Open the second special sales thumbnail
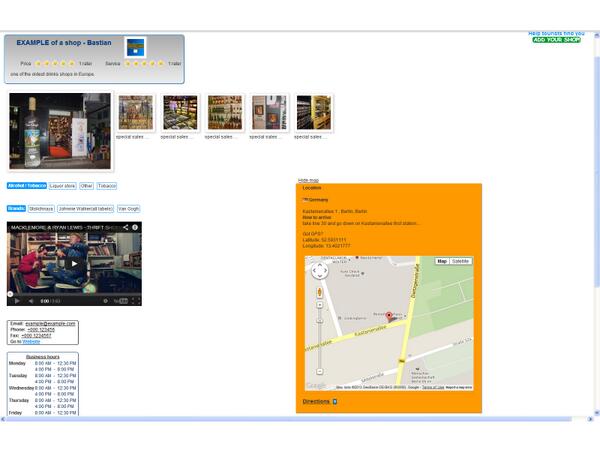This screenshot has width=600, height=450. [180, 113]
